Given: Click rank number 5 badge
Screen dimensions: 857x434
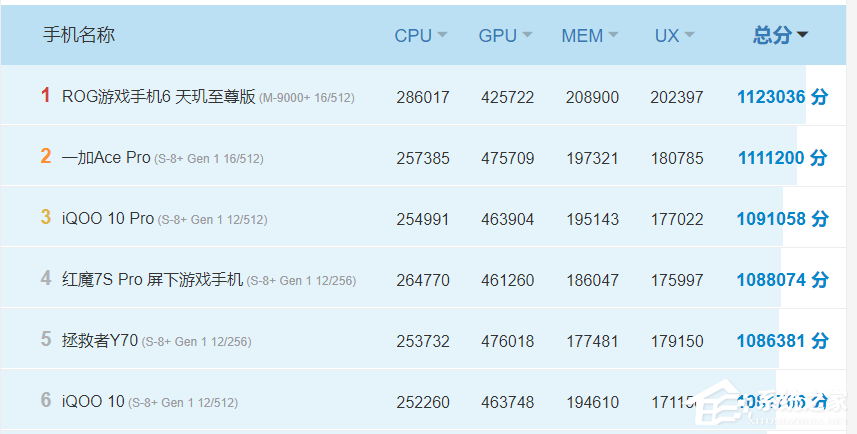Looking at the screenshot, I should coord(46,339).
